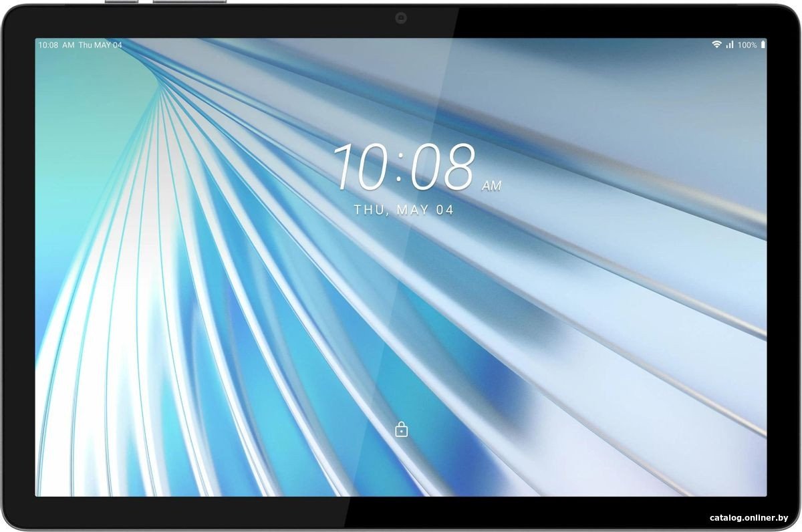Tap the colon in the large clock

tap(401, 170)
